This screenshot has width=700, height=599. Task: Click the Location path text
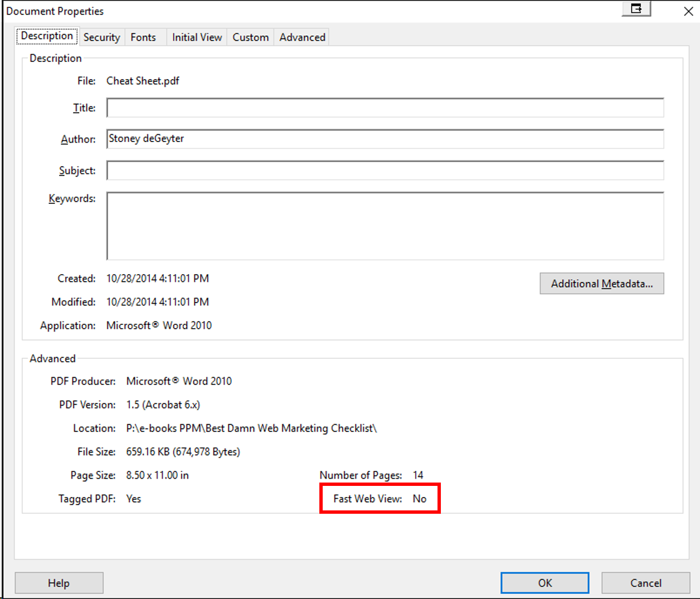click(x=251, y=428)
